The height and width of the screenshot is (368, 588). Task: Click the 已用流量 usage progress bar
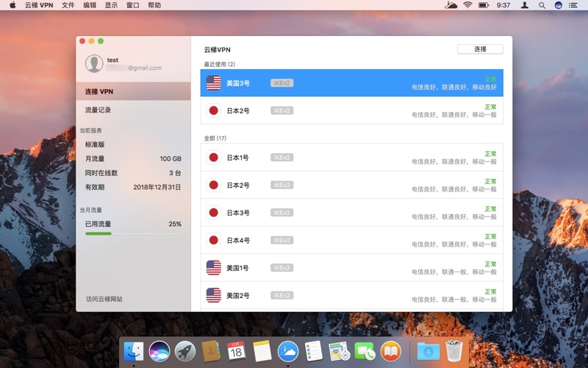133,233
